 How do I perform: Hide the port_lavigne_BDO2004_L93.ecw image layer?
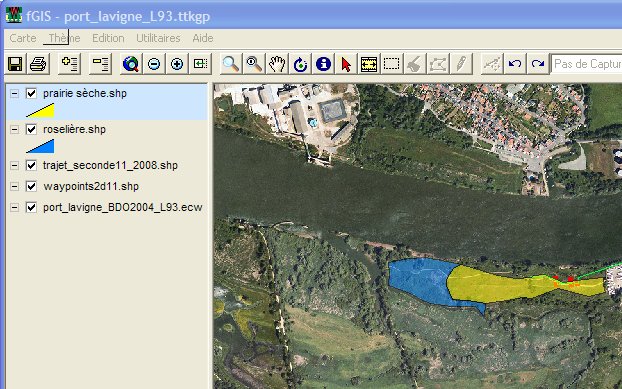[31, 207]
